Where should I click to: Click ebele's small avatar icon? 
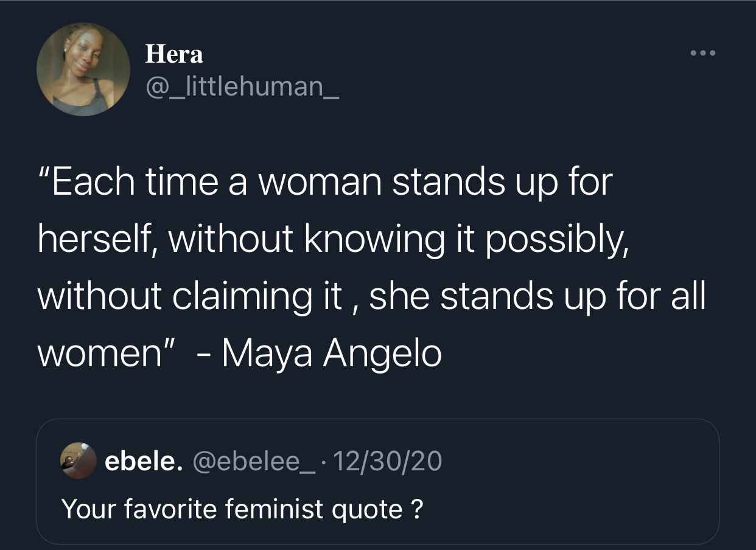pyautogui.click(x=79, y=461)
